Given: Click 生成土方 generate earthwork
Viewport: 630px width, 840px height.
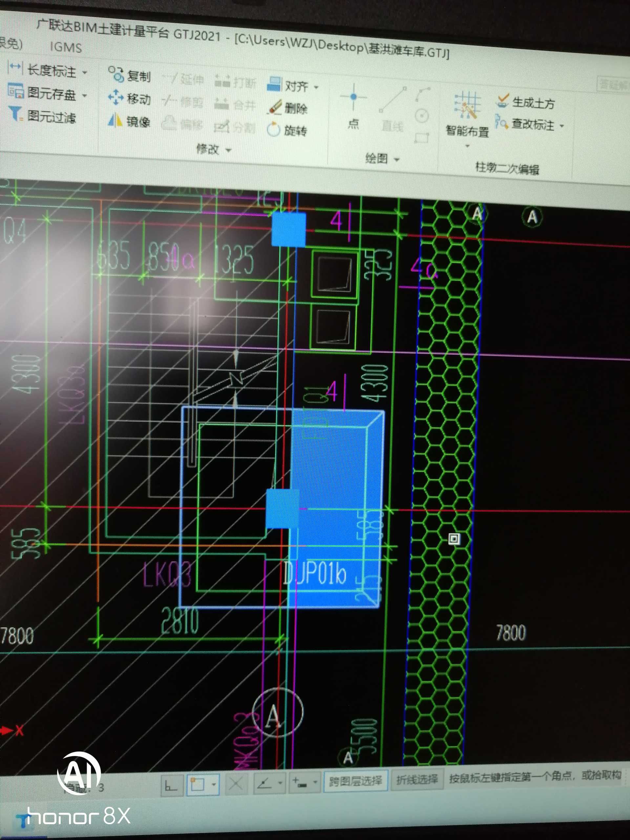Looking at the screenshot, I should 526,102.
